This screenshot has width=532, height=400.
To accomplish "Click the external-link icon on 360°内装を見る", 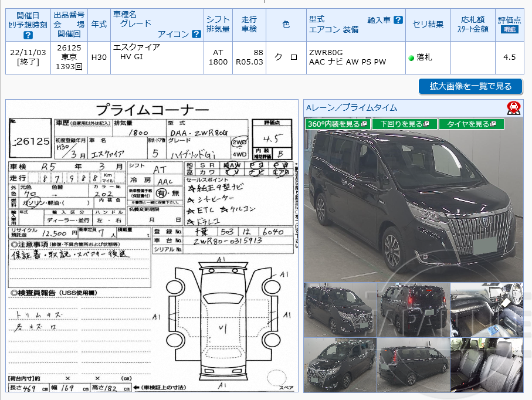I will coord(364,124).
